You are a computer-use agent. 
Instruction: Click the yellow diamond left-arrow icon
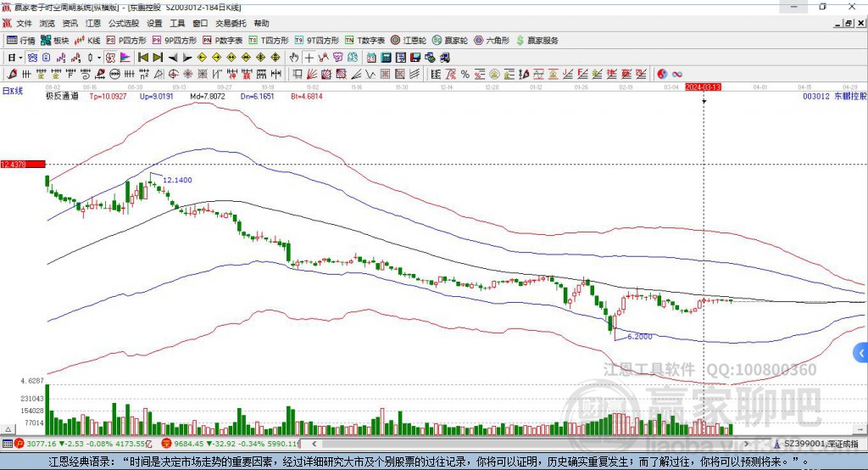(202, 58)
